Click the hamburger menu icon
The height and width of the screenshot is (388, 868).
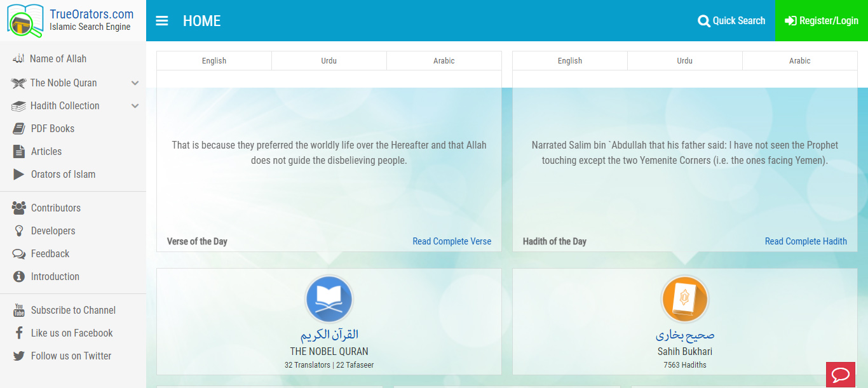(162, 21)
